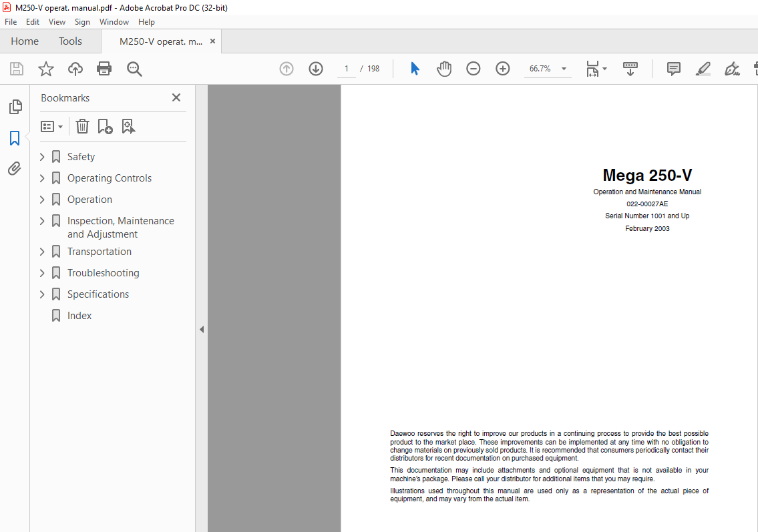Expand the Transportation bookmark
This screenshot has width=758, height=532.
[42, 251]
